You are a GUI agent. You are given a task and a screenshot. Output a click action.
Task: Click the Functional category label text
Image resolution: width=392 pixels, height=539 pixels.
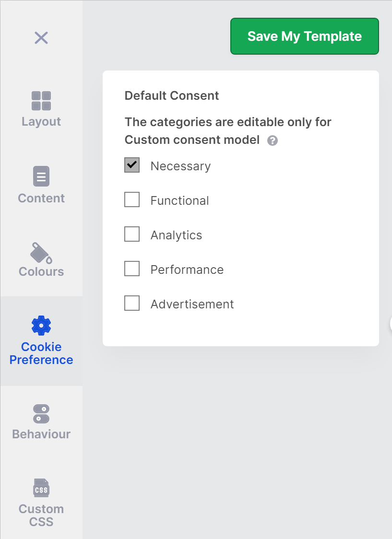pos(179,200)
